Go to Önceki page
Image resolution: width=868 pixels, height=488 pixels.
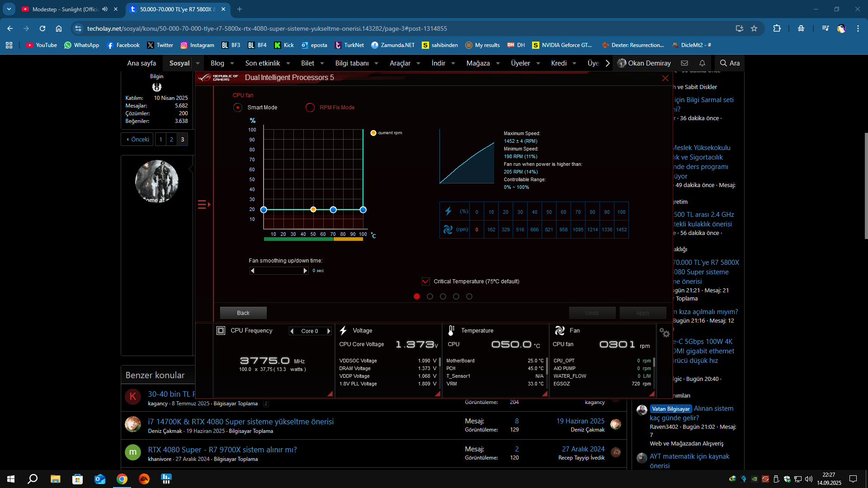[x=138, y=139]
